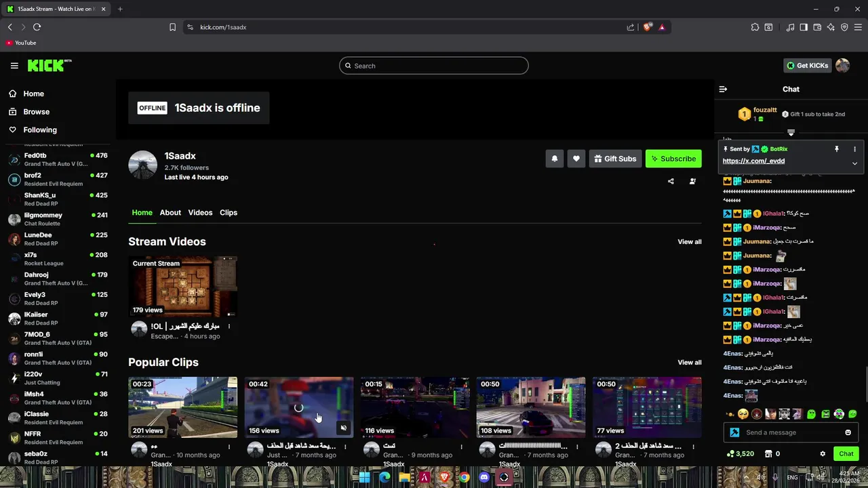Follow 1Saadx with the heart button

[x=576, y=159]
